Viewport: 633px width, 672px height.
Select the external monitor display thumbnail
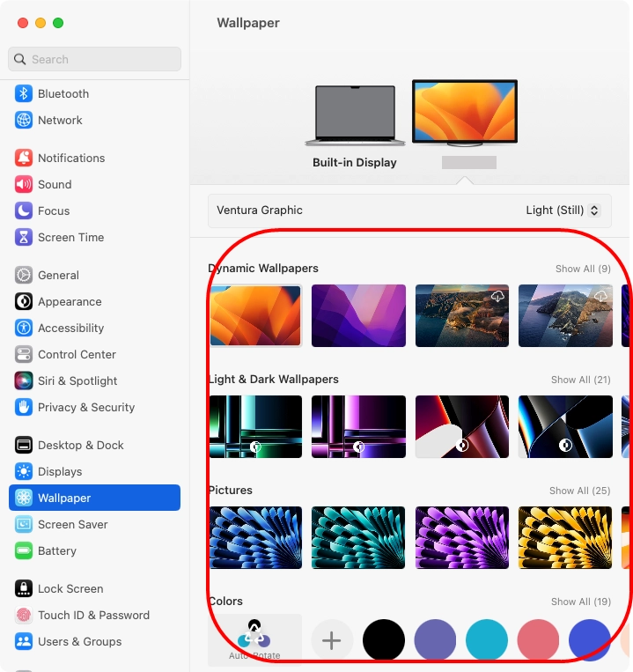click(x=465, y=113)
